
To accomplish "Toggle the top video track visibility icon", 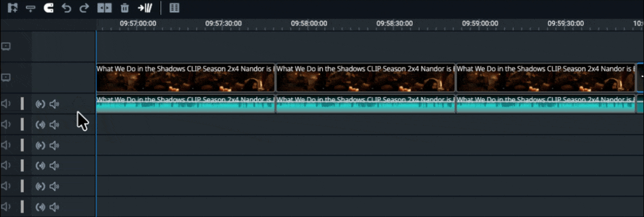I will click(6, 46).
